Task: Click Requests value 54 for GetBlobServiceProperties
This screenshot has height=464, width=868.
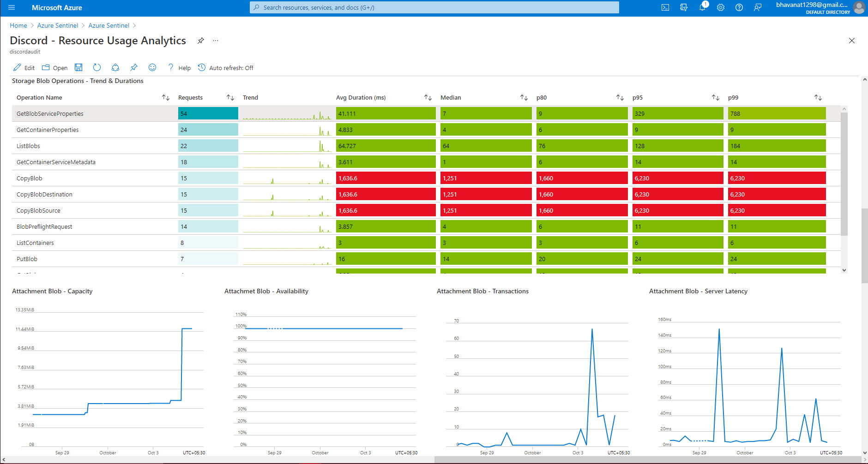Action: point(208,113)
